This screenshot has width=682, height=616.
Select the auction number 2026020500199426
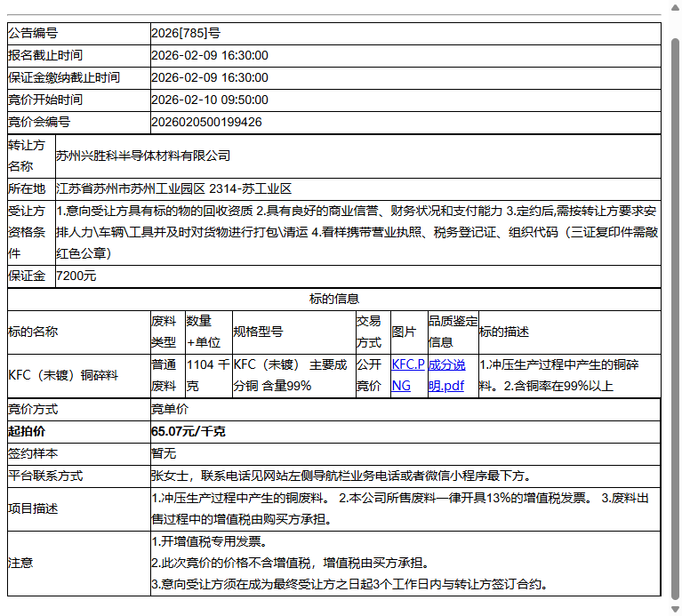206,122
